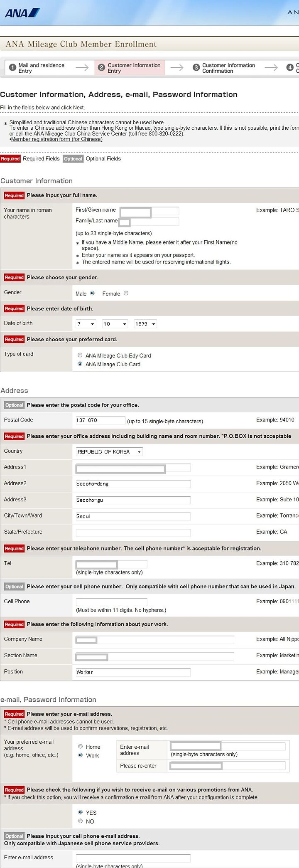Select Male gender radio button
Screen dimensions: 299x868
coord(92,293)
